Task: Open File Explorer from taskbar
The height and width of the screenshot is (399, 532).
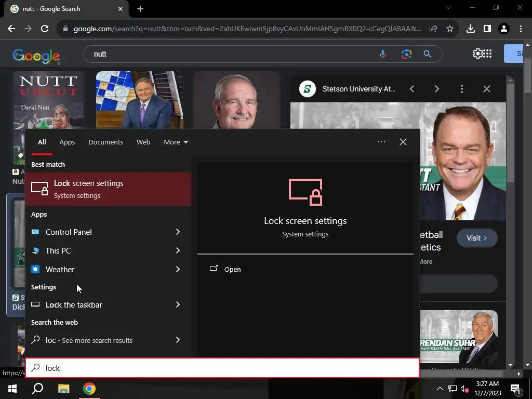Action: 64,389
